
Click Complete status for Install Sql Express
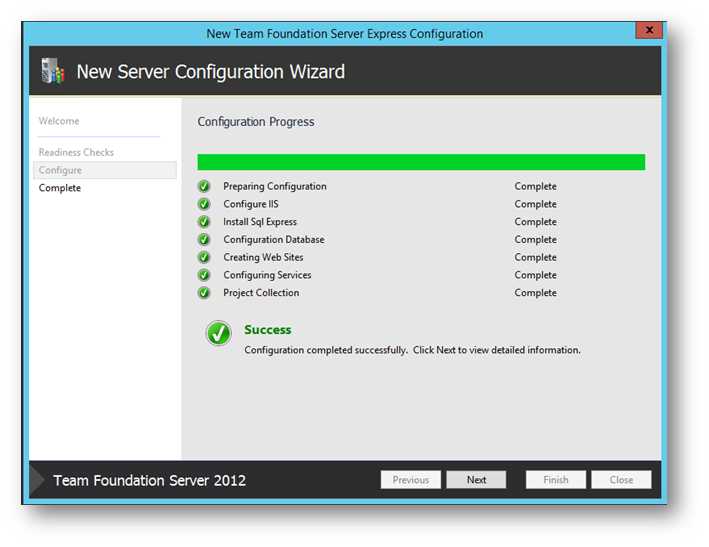tap(535, 222)
